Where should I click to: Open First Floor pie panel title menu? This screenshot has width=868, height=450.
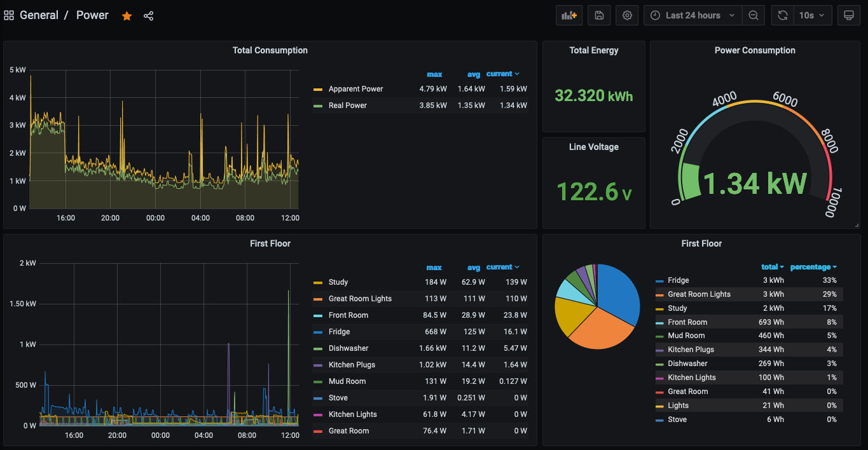(701, 243)
